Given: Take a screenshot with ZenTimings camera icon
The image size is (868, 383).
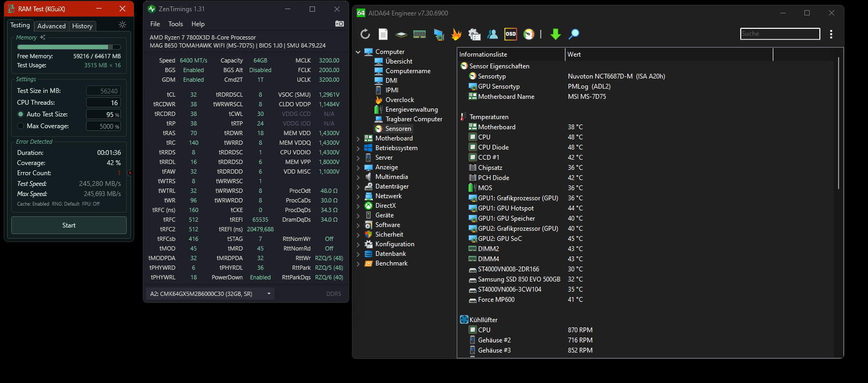Looking at the screenshot, I should pos(340,24).
